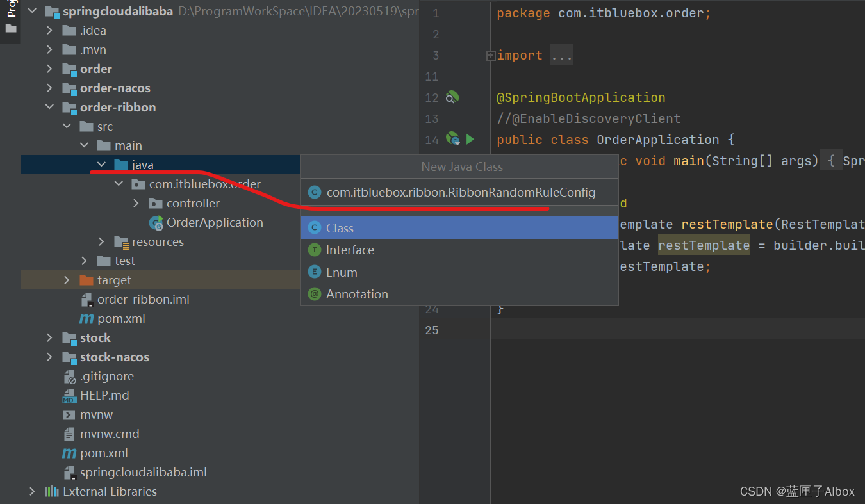
Task: Select Class in New Java Class popup
Action: coord(459,228)
